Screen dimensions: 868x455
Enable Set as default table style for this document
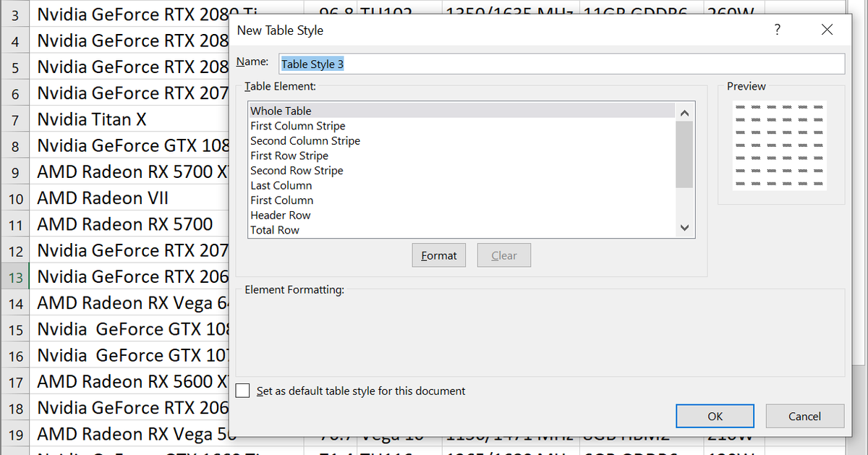243,389
